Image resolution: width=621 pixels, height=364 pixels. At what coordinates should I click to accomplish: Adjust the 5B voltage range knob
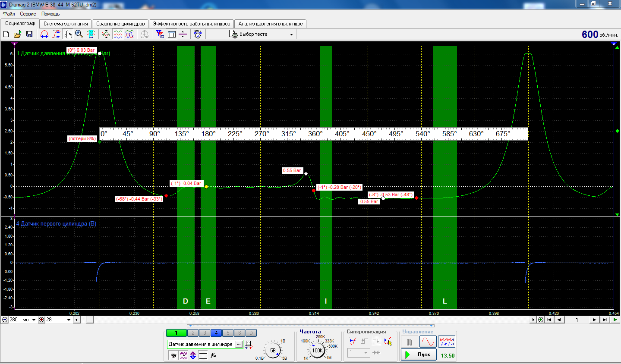[x=273, y=351]
